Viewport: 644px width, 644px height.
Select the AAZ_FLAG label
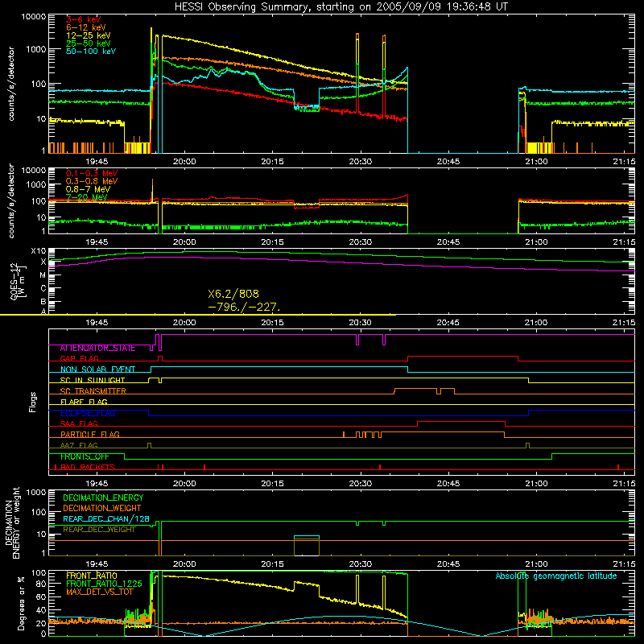(x=79, y=446)
